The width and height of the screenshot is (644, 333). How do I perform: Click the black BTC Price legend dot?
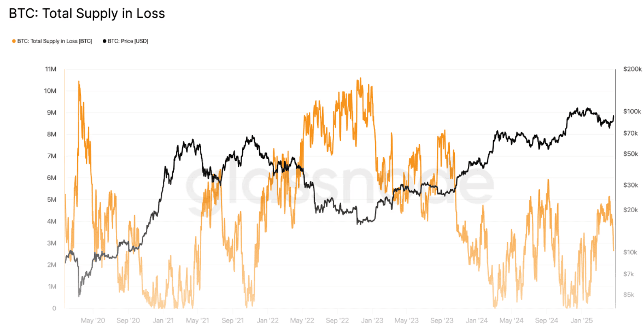[104, 41]
